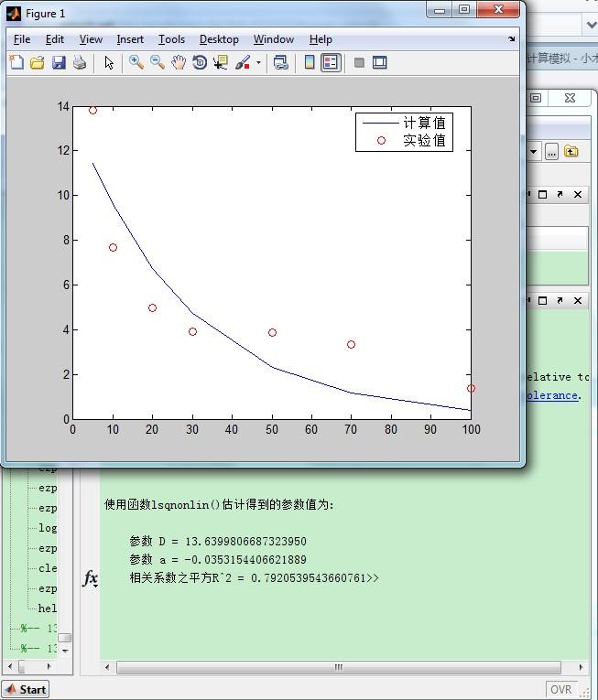598x700 pixels.
Task: Click the Show Plot Tools and dock icon
Action: pos(379,62)
